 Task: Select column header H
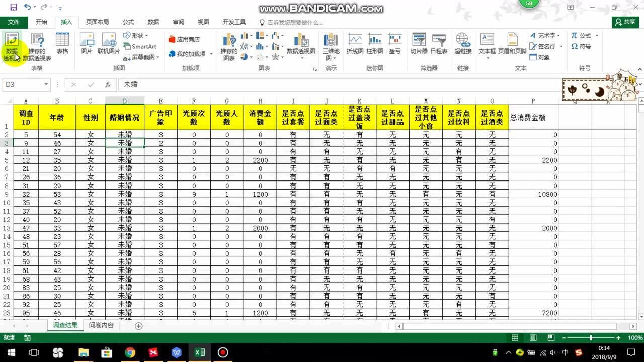click(260, 101)
